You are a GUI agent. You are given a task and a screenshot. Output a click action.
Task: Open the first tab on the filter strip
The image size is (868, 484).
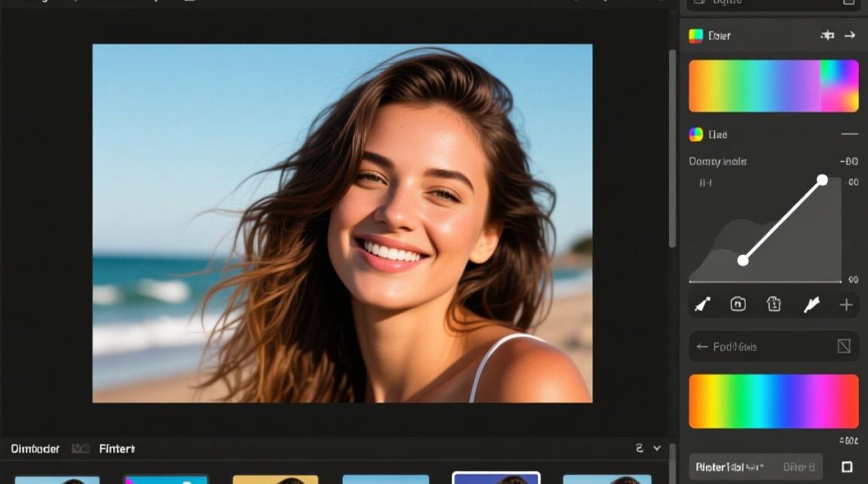[x=36, y=449]
